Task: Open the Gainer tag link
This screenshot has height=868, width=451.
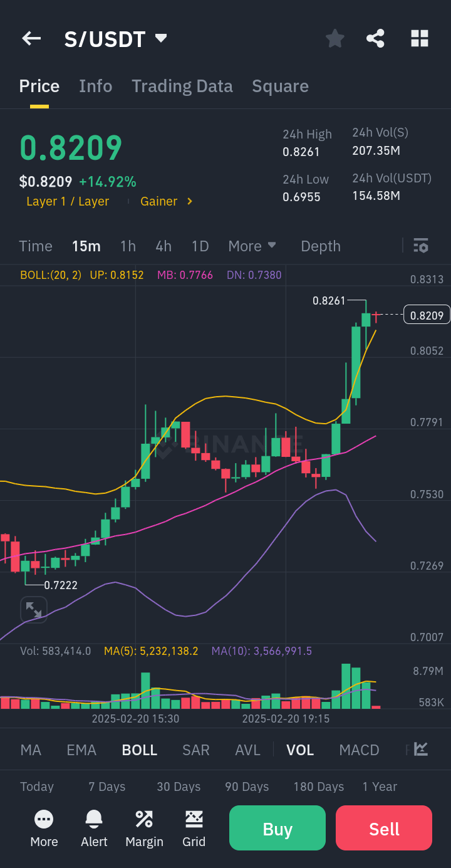Action: 158,201
